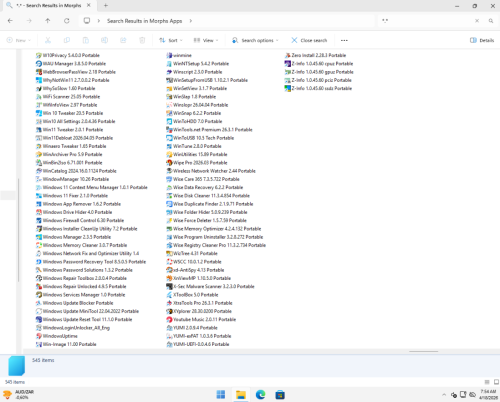The height and width of the screenshot is (402, 500).
Task: Select WinArchiver Pro 5.9 Portable
Action: click(69, 154)
